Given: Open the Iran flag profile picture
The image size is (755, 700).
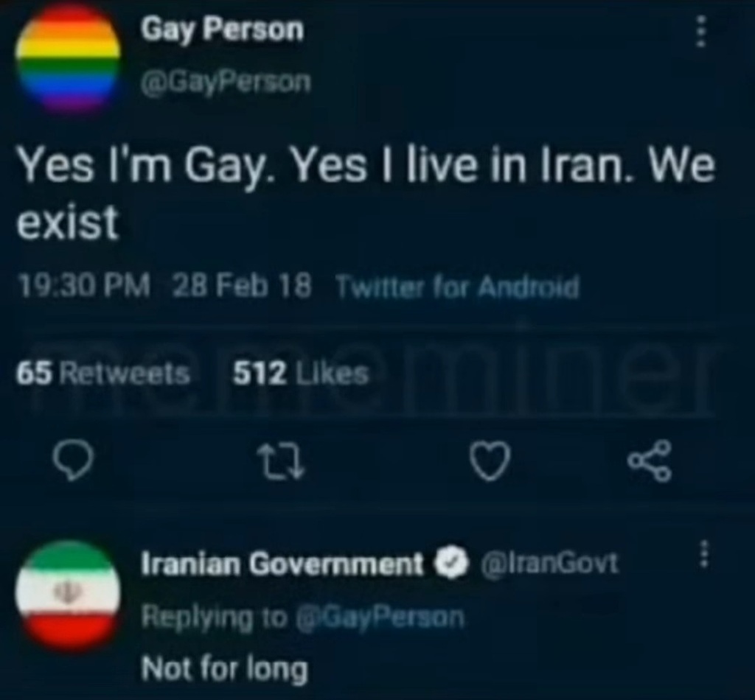Looking at the screenshot, I should tap(68, 595).
